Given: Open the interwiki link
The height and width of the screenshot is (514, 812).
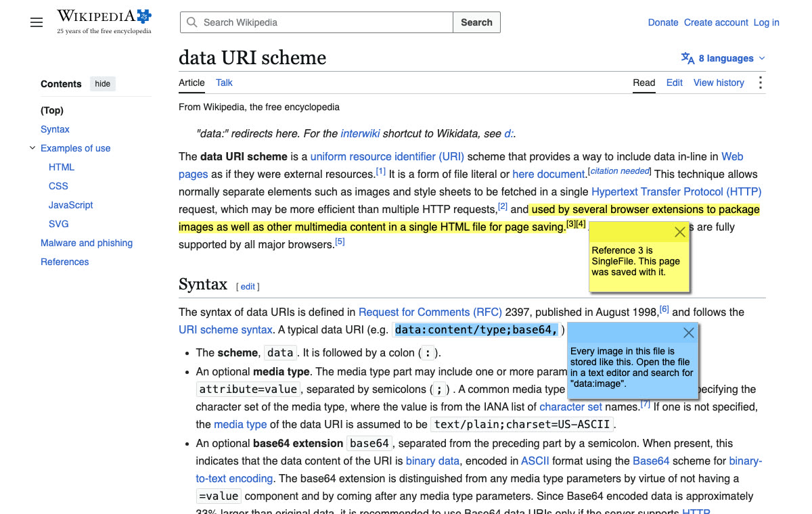Looking at the screenshot, I should pyautogui.click(x=361, y=133).
